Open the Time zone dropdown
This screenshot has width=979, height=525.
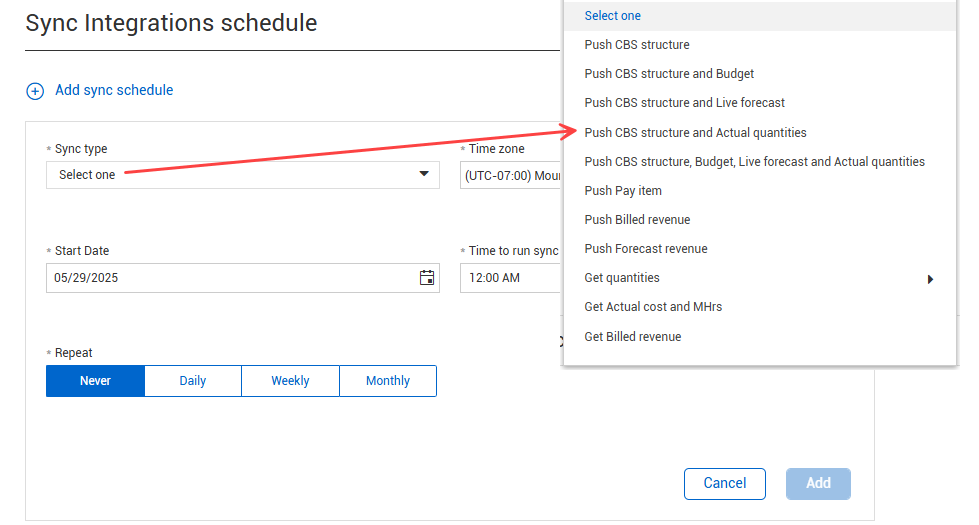[x=510, y=175]
